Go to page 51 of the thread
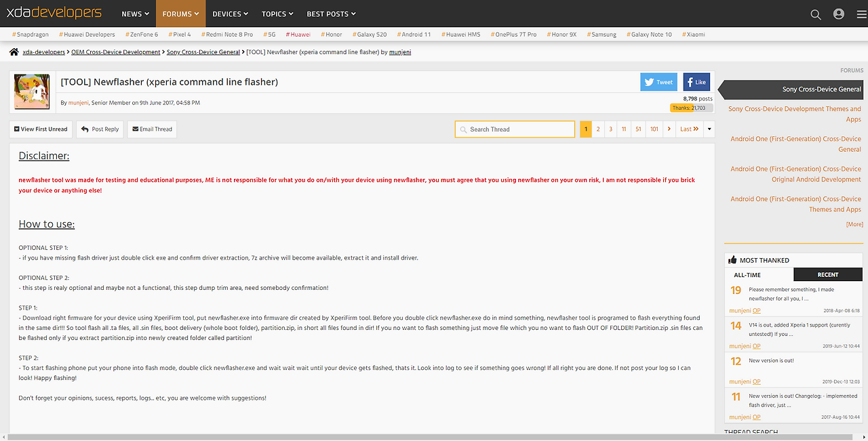The image size is (868, 441). pos(638,129)
